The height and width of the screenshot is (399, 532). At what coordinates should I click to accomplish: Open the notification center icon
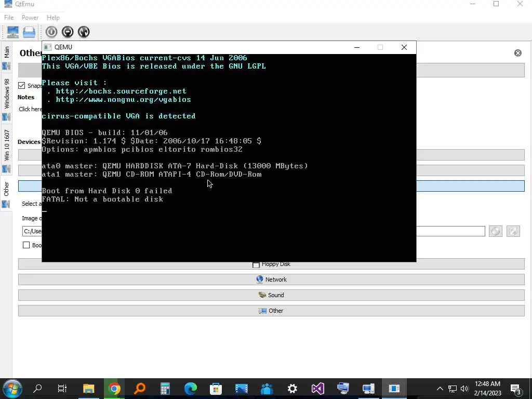point(516,389)
